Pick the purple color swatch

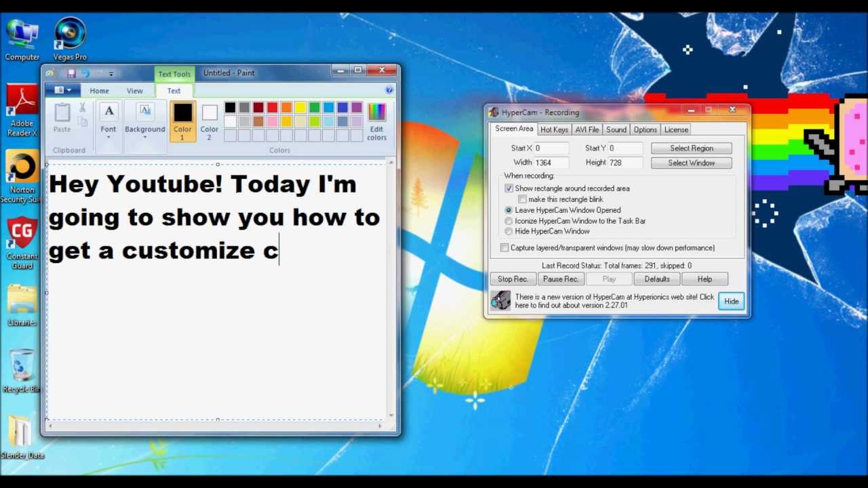click(357, 108)
